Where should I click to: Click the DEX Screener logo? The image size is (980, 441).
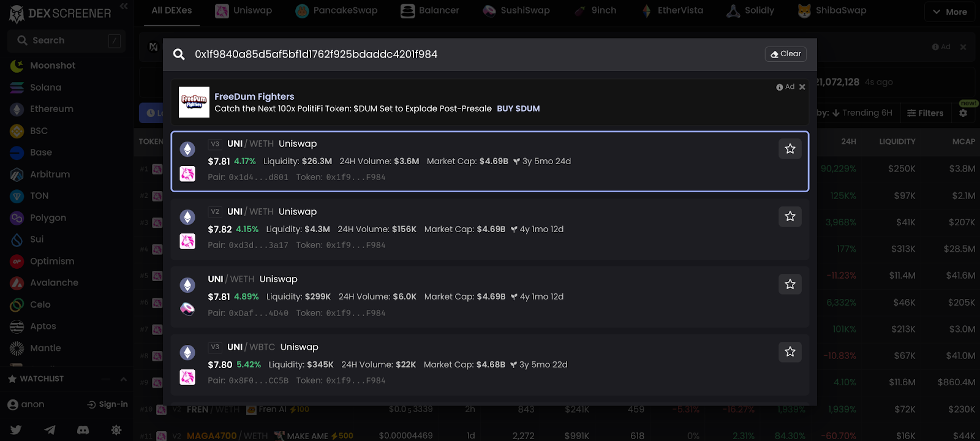pyautogui.click(x=60, y=13)
